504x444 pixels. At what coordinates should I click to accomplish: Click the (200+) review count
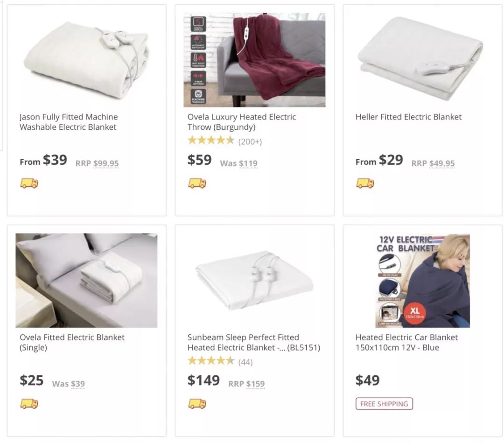tap(250, 141)
